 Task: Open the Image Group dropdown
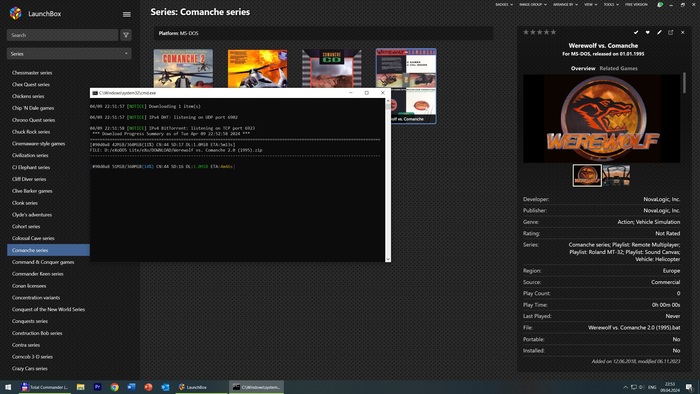tap(533, 4)
